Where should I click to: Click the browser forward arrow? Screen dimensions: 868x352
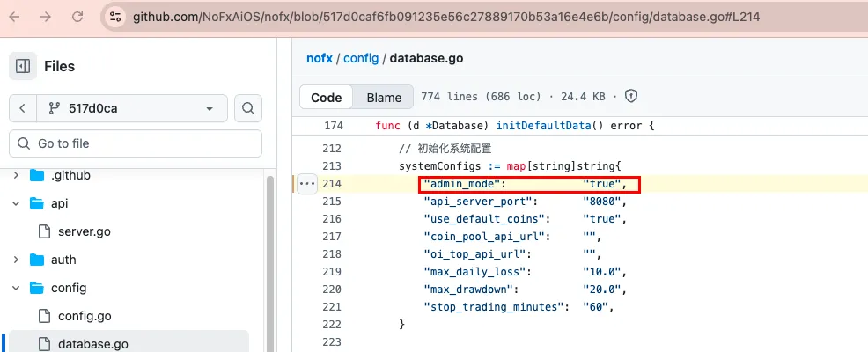click(x=46, y=17)
